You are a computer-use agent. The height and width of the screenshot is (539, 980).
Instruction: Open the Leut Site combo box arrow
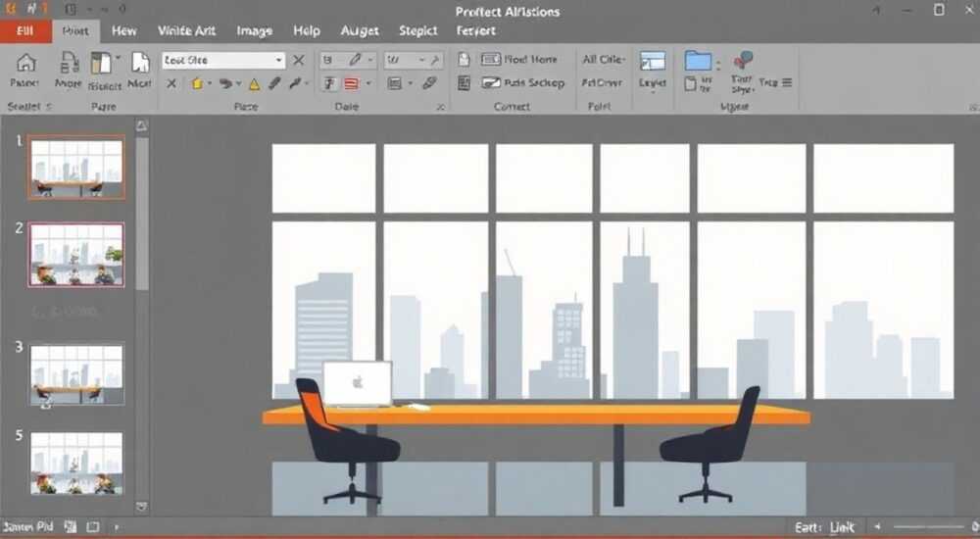pyautogui.click(x=278, y=60)
